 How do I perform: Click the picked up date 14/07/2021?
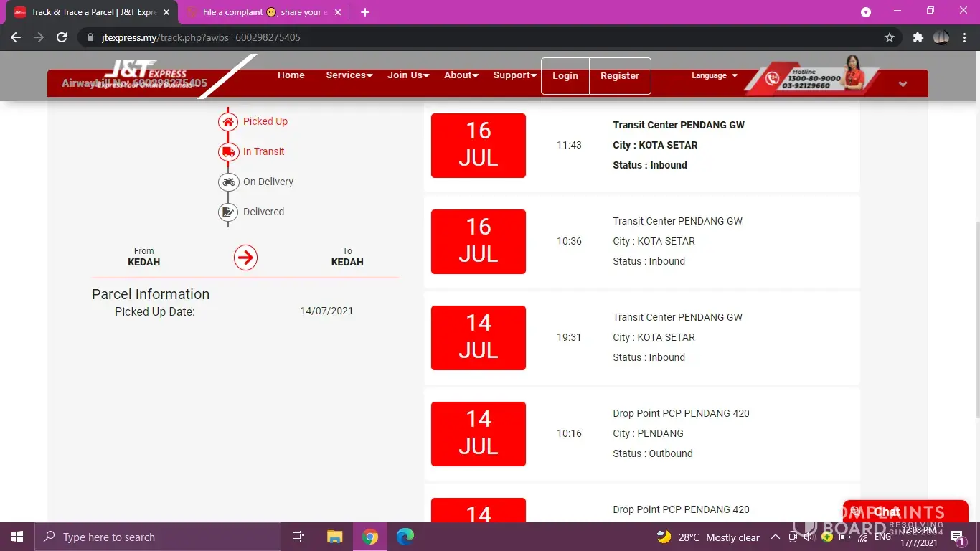tap(326, 311)
